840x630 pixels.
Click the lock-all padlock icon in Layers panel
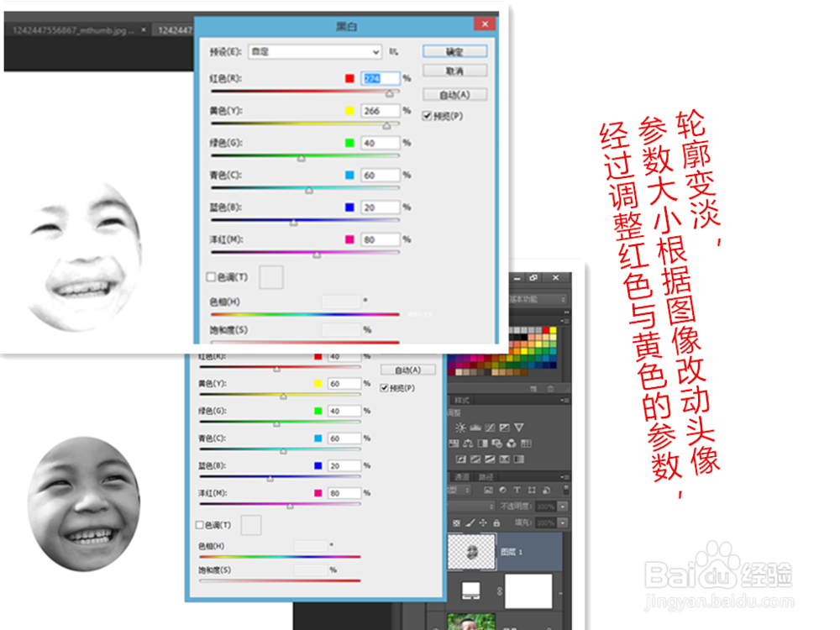tap(496, 523)
